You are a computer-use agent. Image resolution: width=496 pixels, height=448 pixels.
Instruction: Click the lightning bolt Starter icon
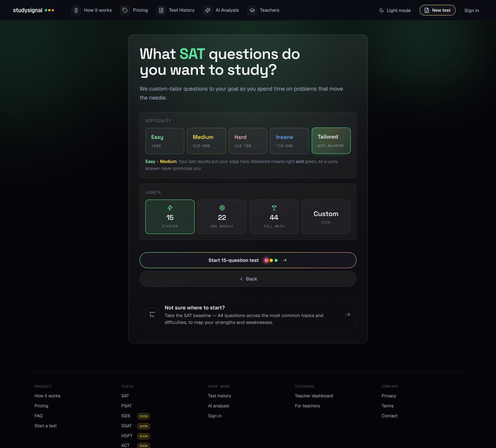coord(170,208)
